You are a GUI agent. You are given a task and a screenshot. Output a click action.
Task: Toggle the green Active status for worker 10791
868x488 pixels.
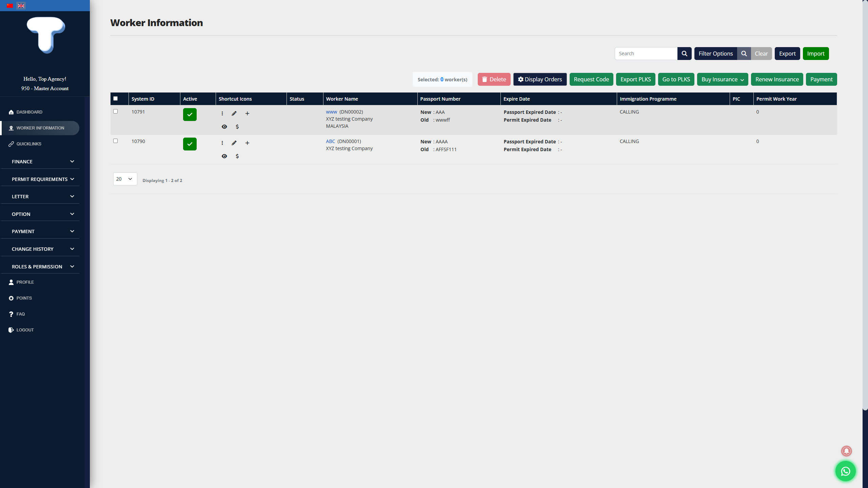(190, 115)
